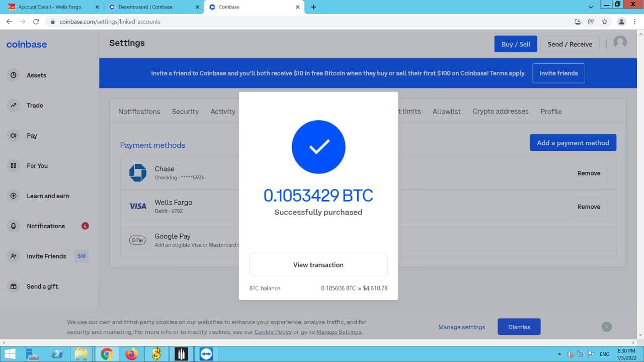Click View transaction button
The width and height of the screenshot is (644, 362).
[318, 264]
